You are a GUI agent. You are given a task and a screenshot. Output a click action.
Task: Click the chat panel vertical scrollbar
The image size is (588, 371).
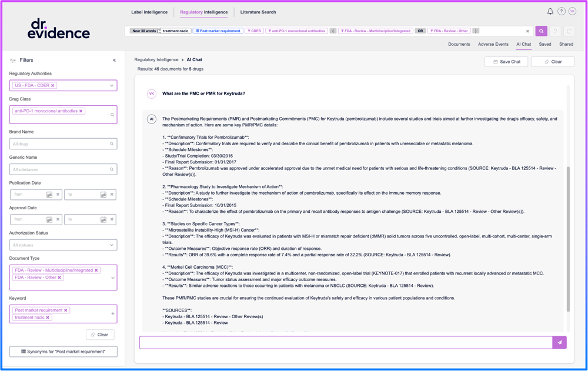point(568,239)
